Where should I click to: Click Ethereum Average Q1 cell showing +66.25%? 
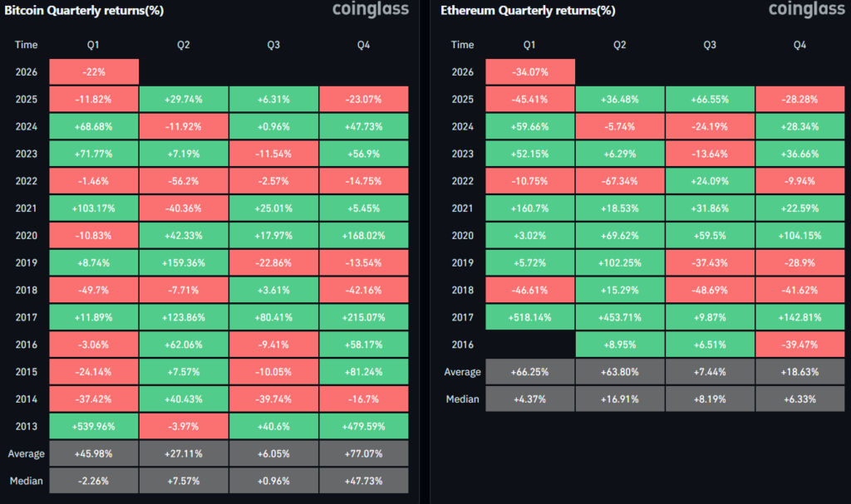pos(530,371)
